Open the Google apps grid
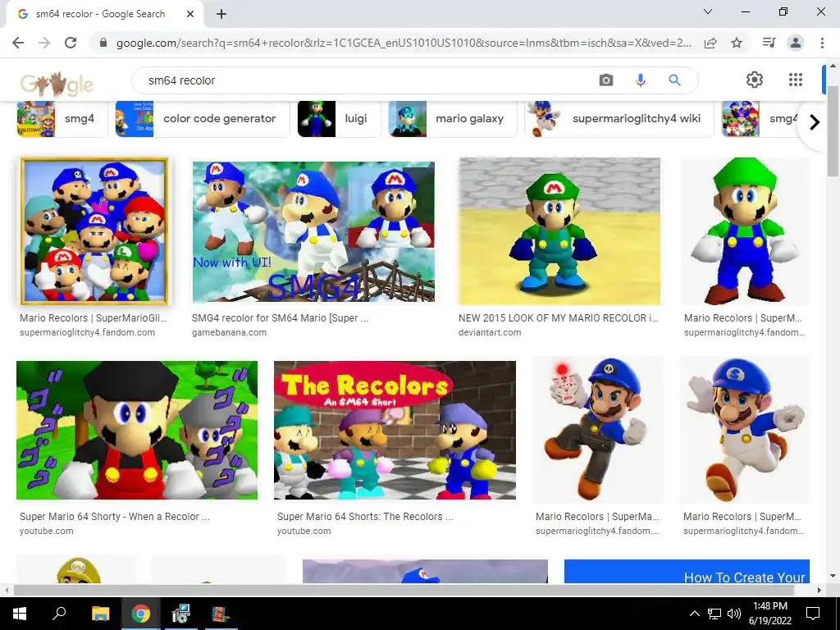This screenshot has height=630, width=840. click(796, 80)
